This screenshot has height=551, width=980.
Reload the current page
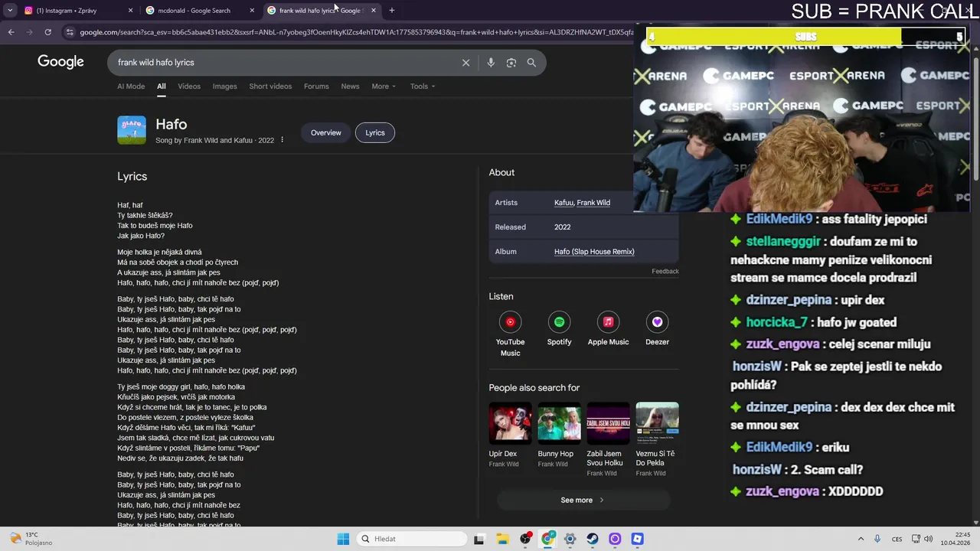pyautogui.click(x=47, y=32)
